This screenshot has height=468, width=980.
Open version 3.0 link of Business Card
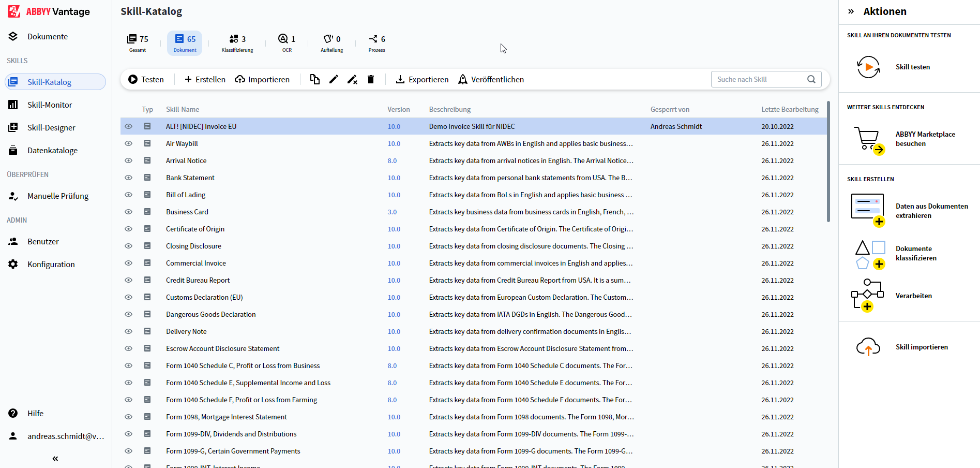coord(393,212)
